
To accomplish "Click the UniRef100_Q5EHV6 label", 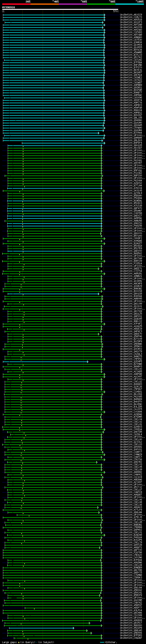I will [x=131, y=633].
